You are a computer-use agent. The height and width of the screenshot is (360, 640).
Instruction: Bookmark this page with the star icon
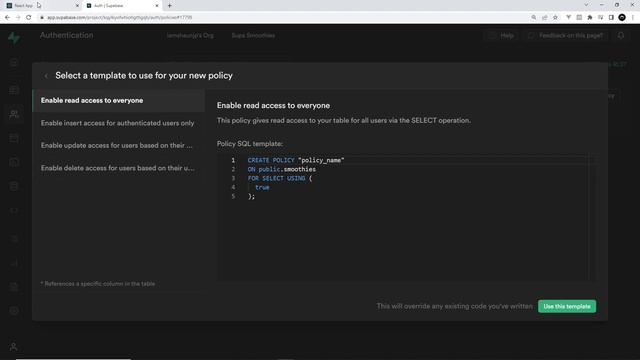pyautogui.click(x=555, y=18)
